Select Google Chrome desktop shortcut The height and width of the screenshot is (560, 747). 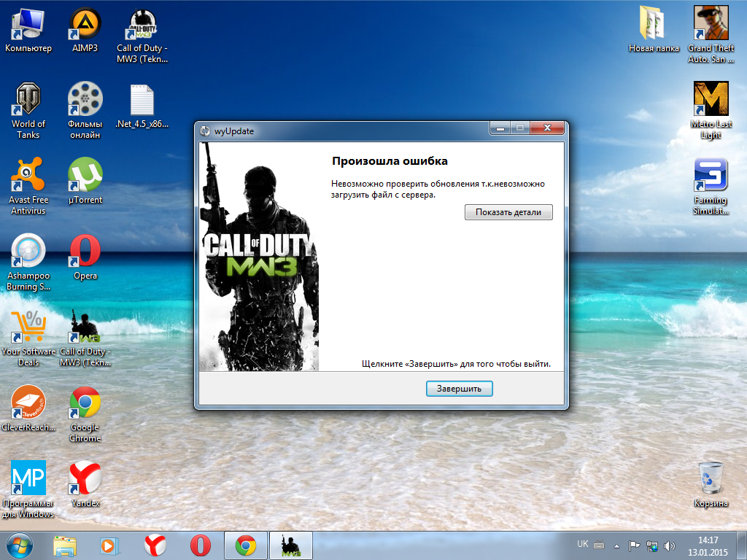point(85,414)
